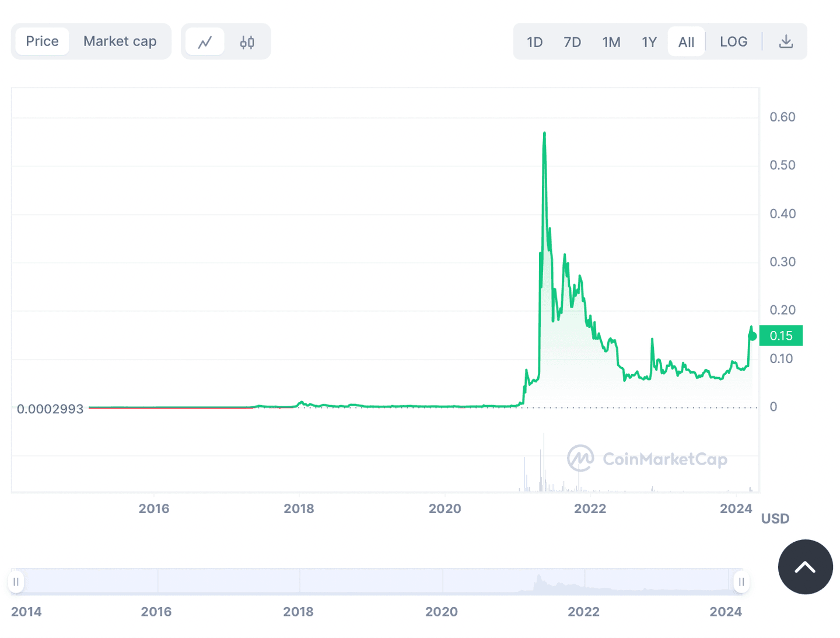Switch to candlestick chart icon

247,41
